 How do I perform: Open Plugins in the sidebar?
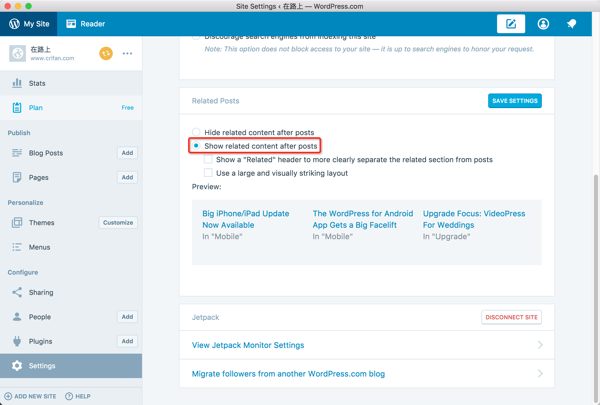(41, 341)
